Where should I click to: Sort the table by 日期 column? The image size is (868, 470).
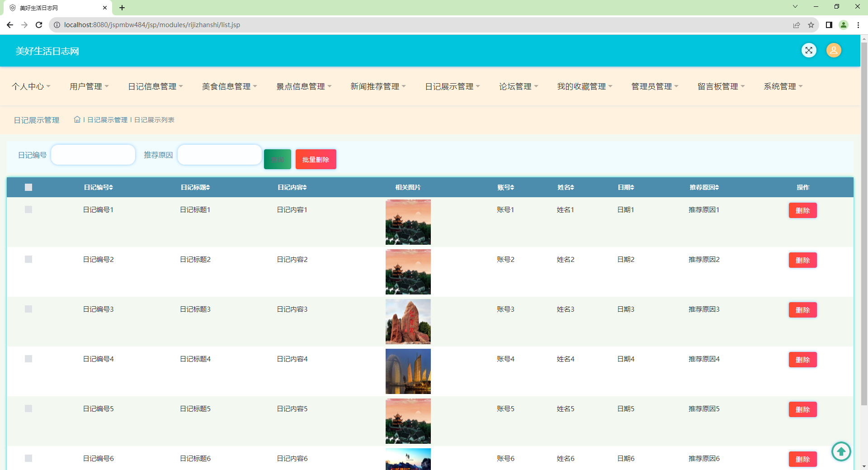tap(626, 187)
